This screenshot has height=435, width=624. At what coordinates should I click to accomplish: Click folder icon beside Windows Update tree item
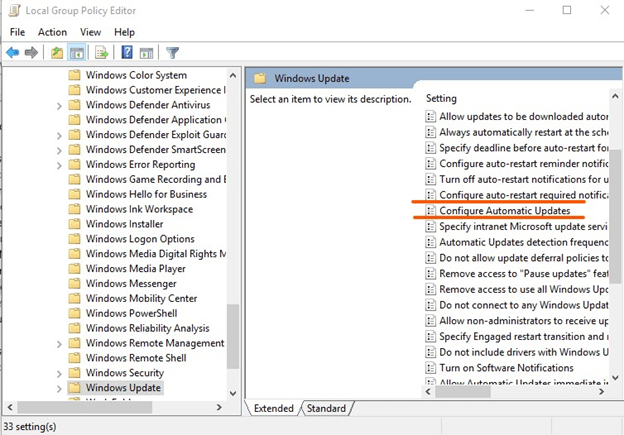coord(74,388)
